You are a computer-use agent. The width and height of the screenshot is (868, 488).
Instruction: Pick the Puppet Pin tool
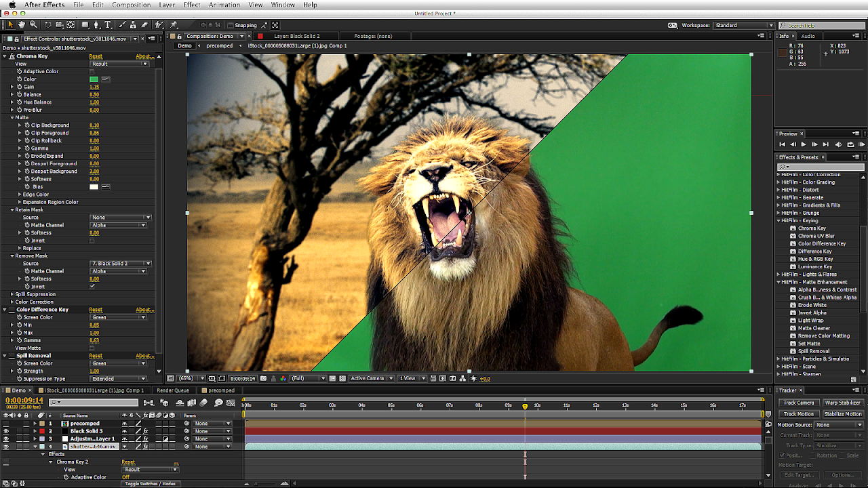(173, 24)
